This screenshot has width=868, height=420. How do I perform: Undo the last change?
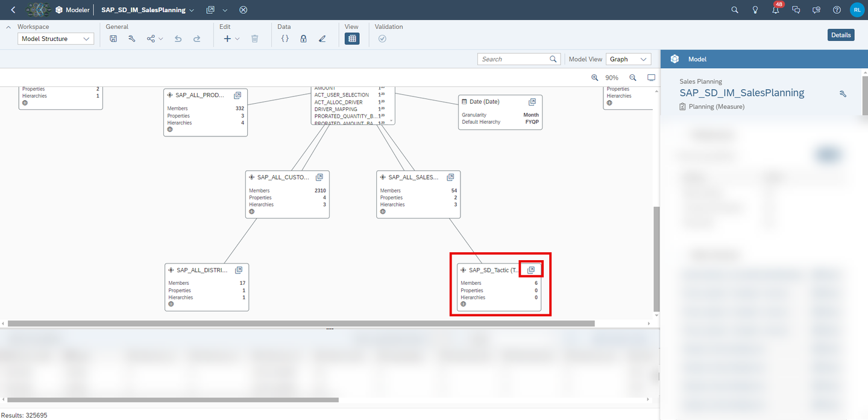point(178,39)
